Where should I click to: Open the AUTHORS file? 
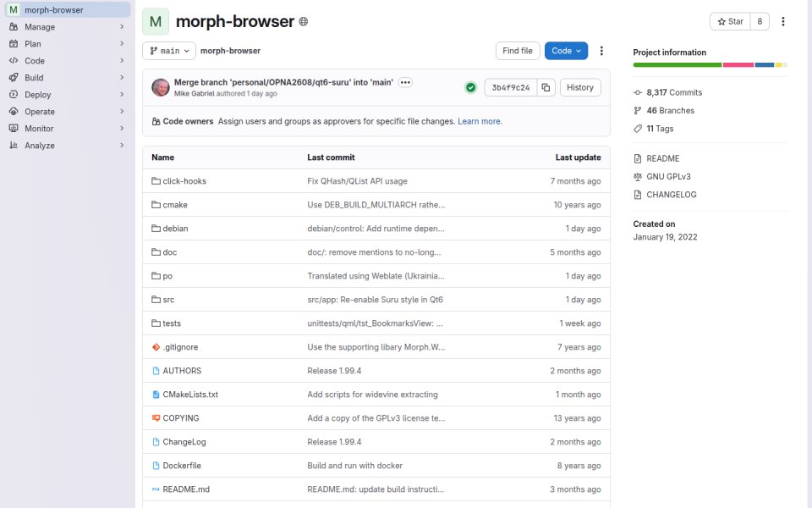click(x=182, y=371)
